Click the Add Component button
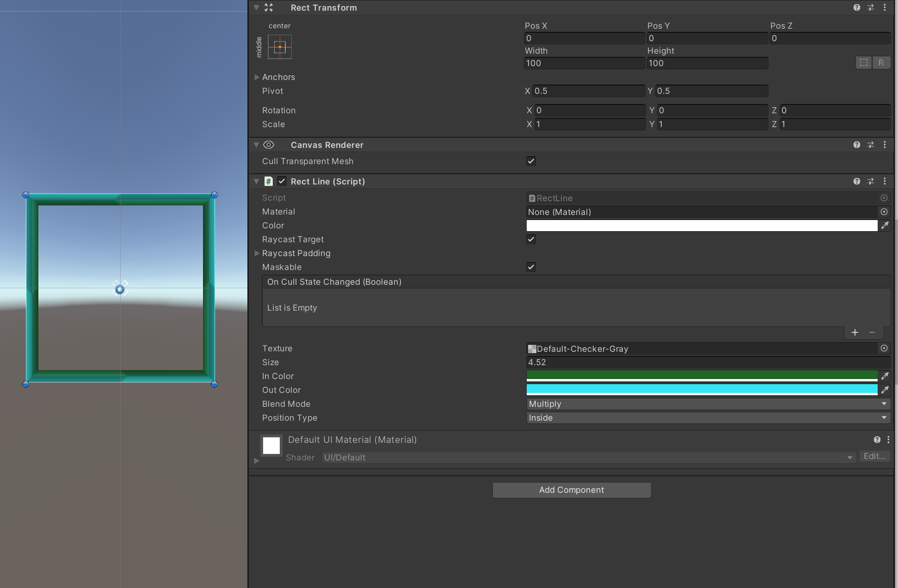The width and height of the screenshot is (898, 588). 572,490
